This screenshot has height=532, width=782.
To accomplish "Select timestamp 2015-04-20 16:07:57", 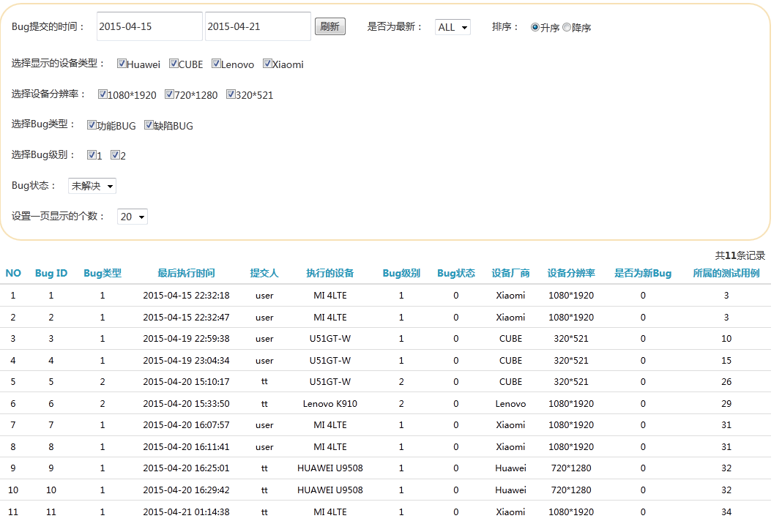I will coord(186,425).
